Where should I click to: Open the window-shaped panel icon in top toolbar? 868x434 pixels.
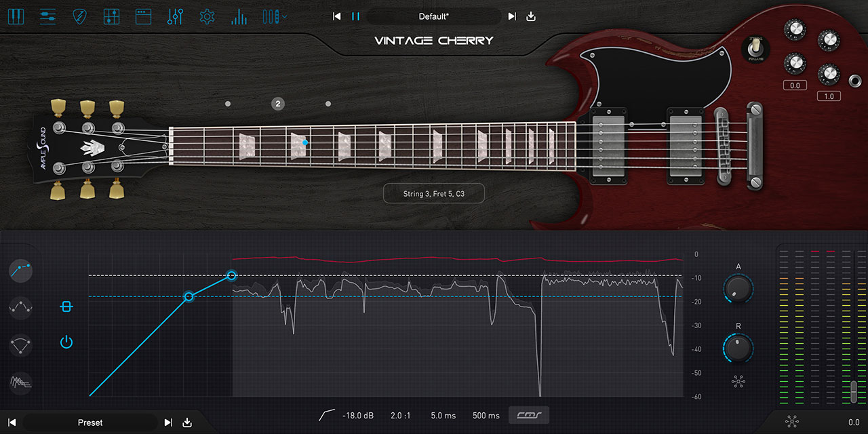point(143,16)
